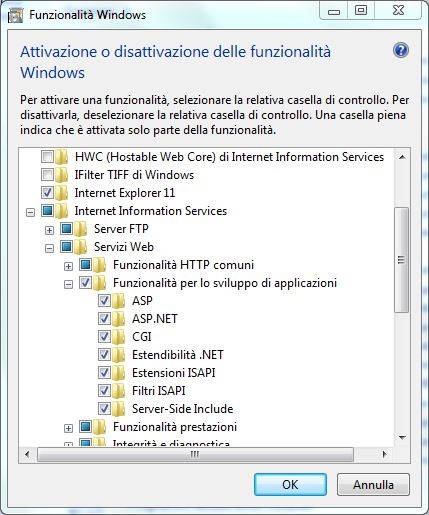Click the Funzionalità Windows title bar icon
Viewport: 429px width, 515px height.
tap(15, 15)
